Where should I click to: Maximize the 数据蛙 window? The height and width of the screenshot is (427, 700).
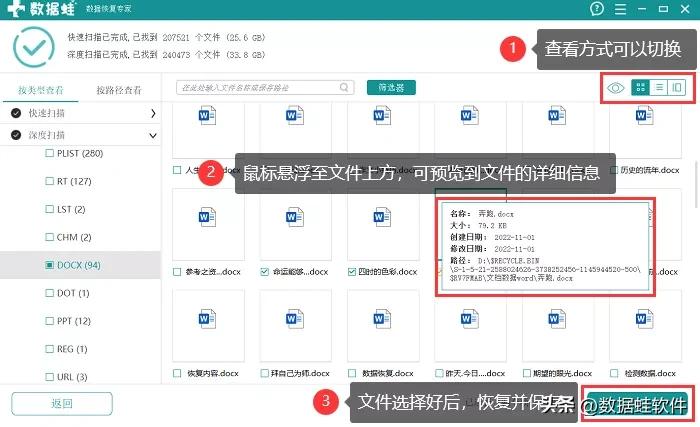click(663, 9)
